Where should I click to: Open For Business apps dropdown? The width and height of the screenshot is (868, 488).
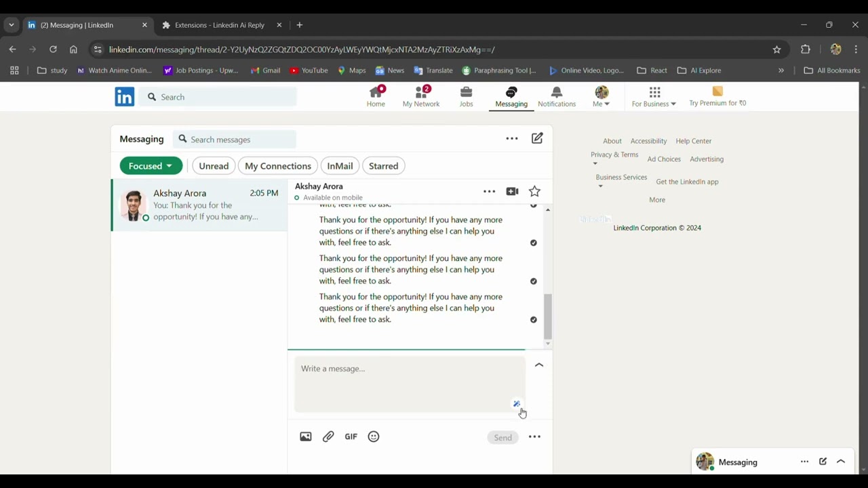tap(654, 97)
